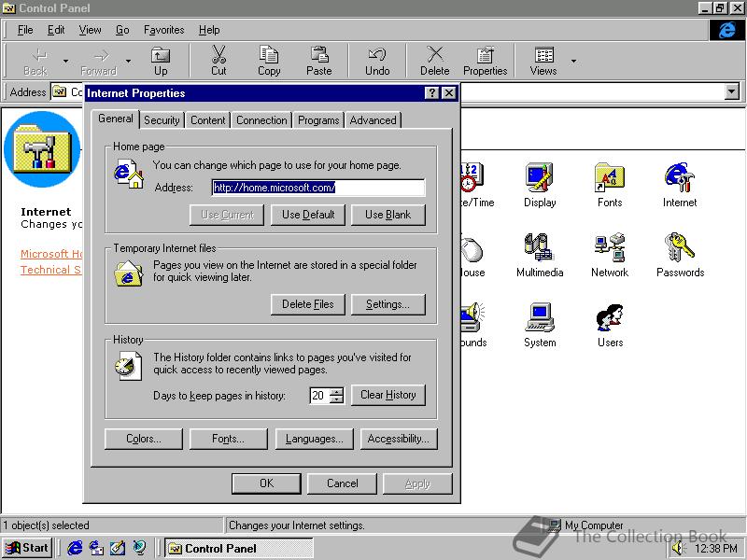Viewport: 747px width, 560px height.
Task: Open the Accessibility dialog button
Action: tap(399, 439)
